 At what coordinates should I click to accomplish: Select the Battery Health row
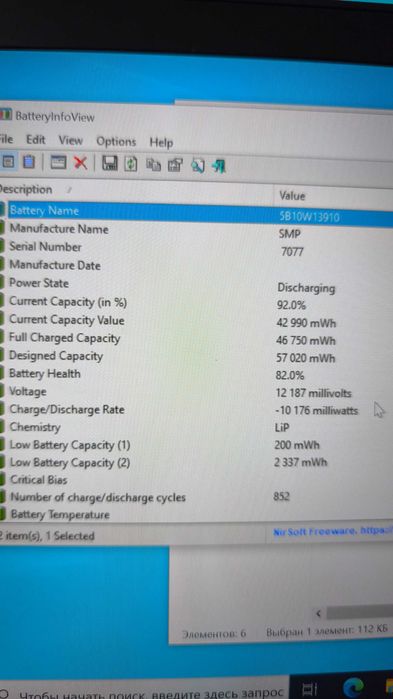point(196,374)
